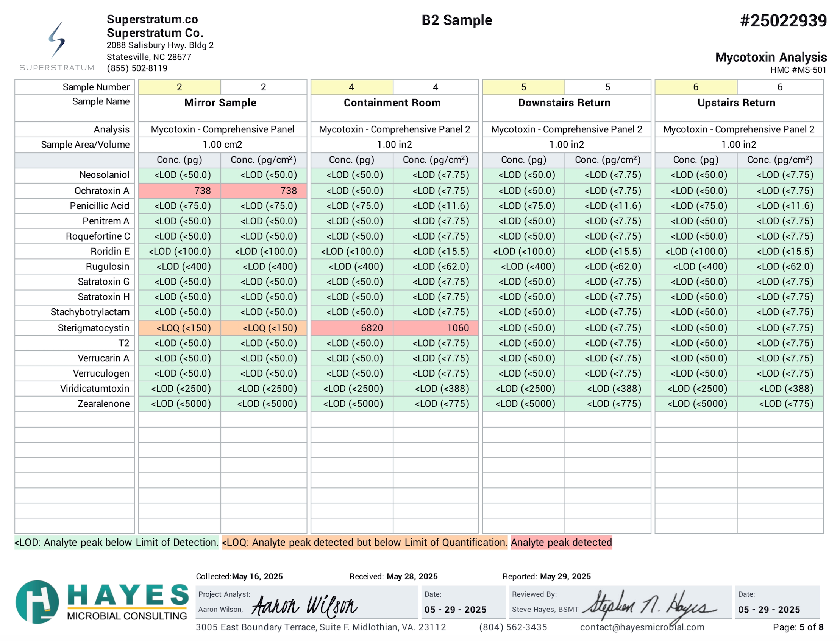Select the Containment Room column header

tap(392, 103)
